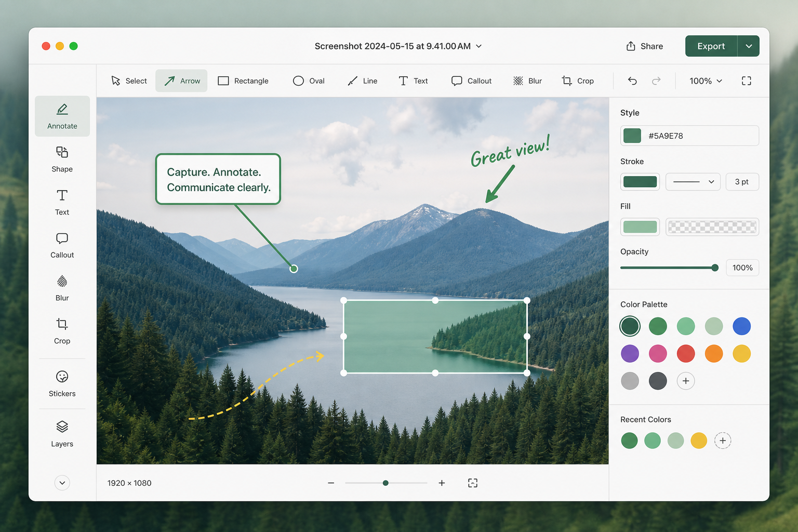This screenshot has height=532, width=798.
Task: Open the Stickers panel
Action: tap(62, 384)
